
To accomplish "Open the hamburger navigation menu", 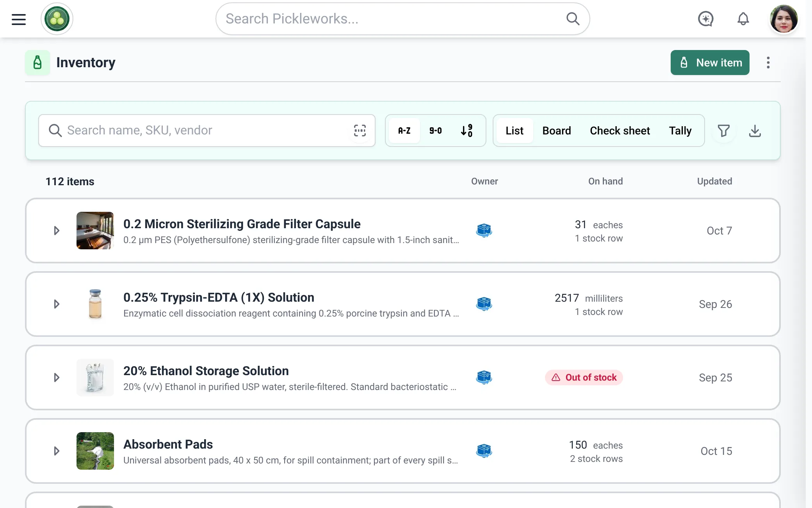I will [19, 19].
